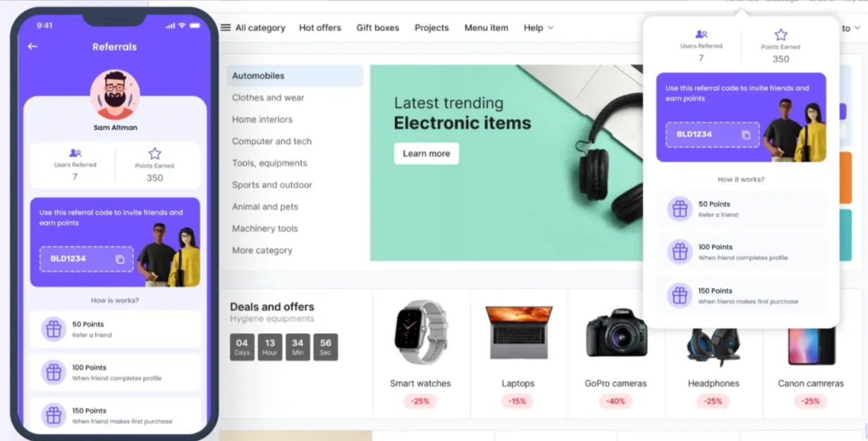Expand the Help dropdown menu
This screenshot has width=868, height=441.
pos(539,27)
